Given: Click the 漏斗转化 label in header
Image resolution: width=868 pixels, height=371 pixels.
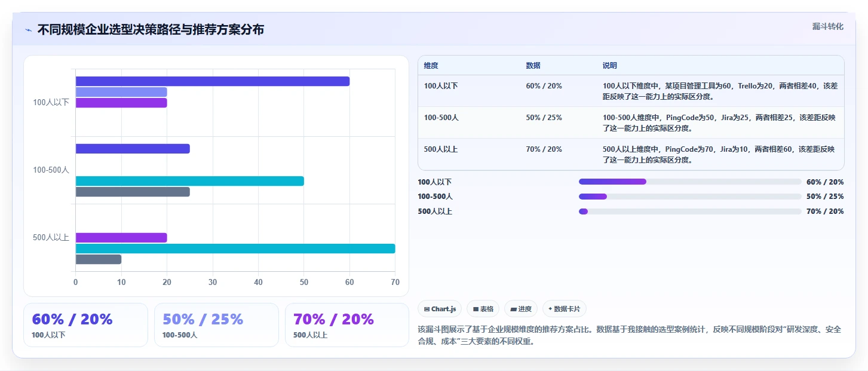Looking at the screenshot, I should 827,26.
